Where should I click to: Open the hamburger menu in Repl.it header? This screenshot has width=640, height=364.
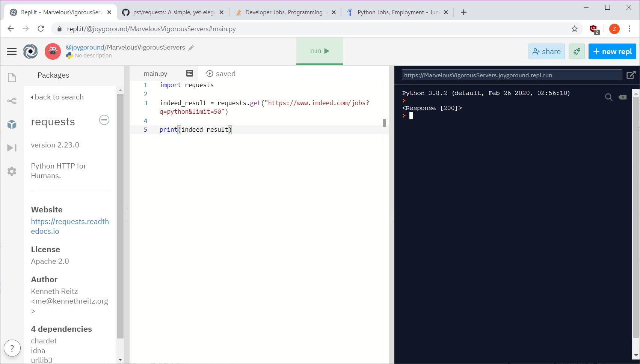click(x=12, y=51)
